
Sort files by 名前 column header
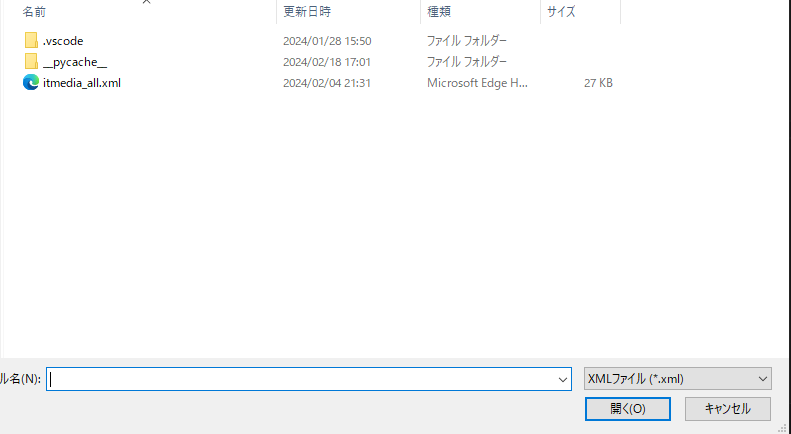[x=34, y=12]
